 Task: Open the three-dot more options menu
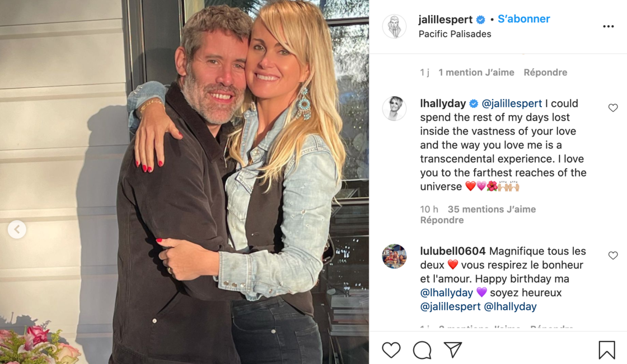608,26
